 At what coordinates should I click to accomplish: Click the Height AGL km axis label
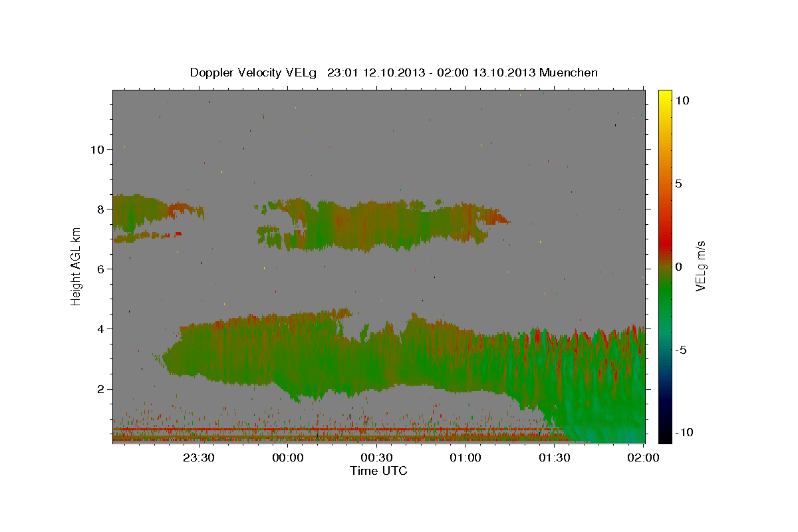click(76, 266)
